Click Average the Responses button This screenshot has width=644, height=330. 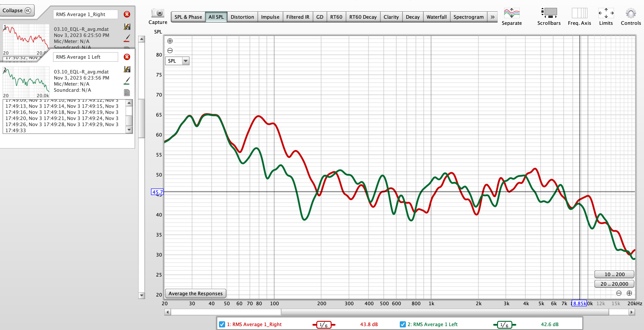pyautogui.click(x=196, y=293)
